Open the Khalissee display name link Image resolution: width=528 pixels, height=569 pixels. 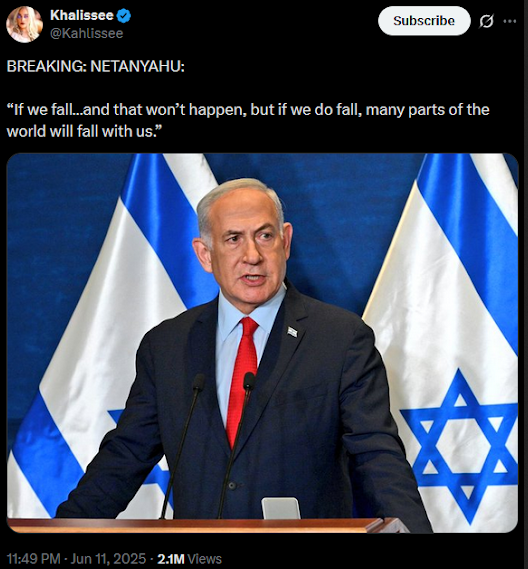point(82,16)
